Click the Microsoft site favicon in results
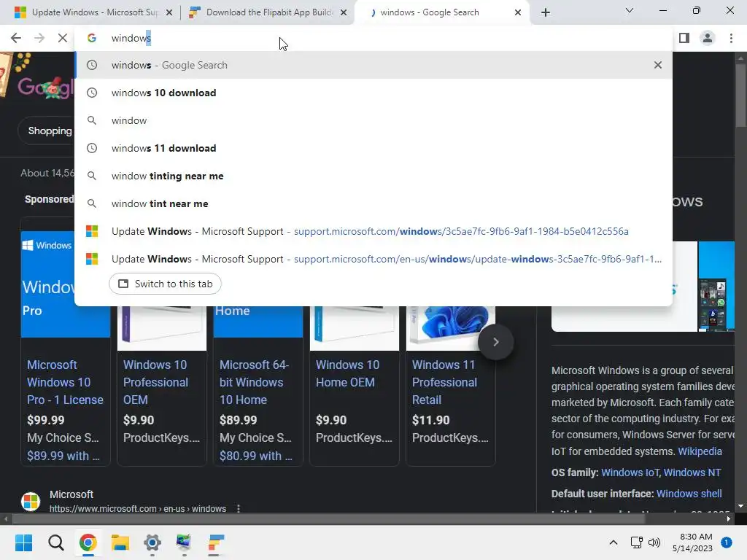This screenshot has height=560, width=747. point(31,502)
